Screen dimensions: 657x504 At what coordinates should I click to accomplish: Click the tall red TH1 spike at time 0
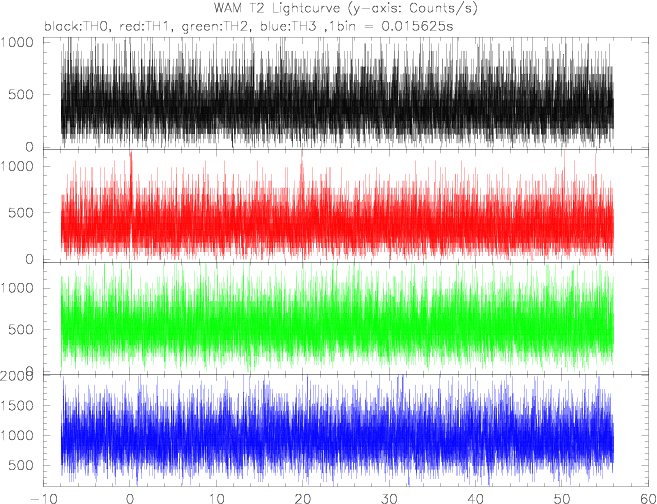coord(131,176)
